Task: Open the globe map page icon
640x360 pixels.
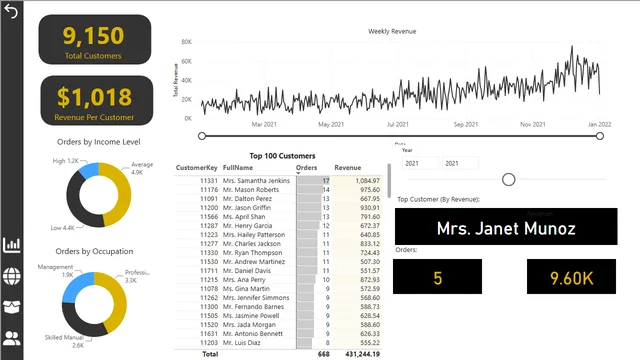Action: [x=11, y=276]
